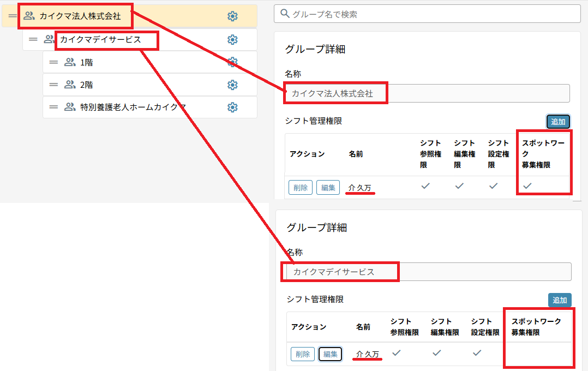Grab drag handle of カイクマ法人株式会社 row
Screen dimensions: 588x371
pyautogui.click(x=13, y=16)
